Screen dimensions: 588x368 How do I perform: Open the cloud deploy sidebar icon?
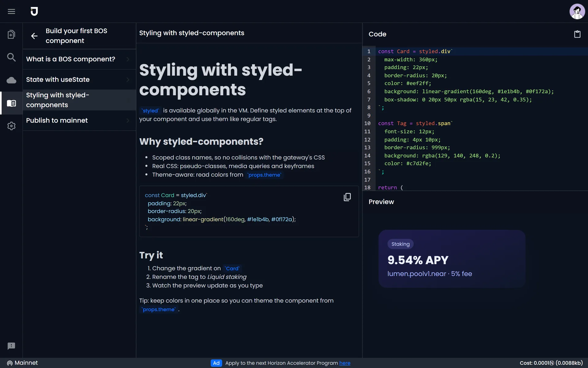(x=11, y=80)
